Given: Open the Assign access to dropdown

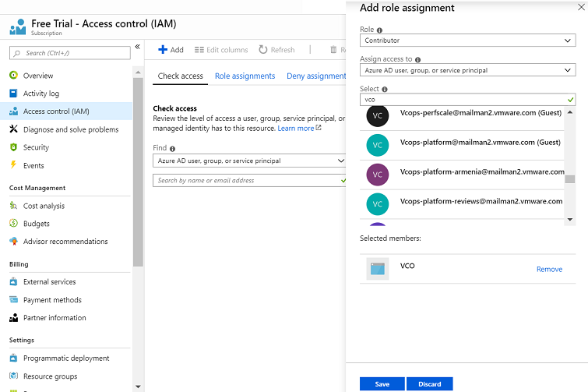Looking at the screenshot, I should tap(467, 70).
